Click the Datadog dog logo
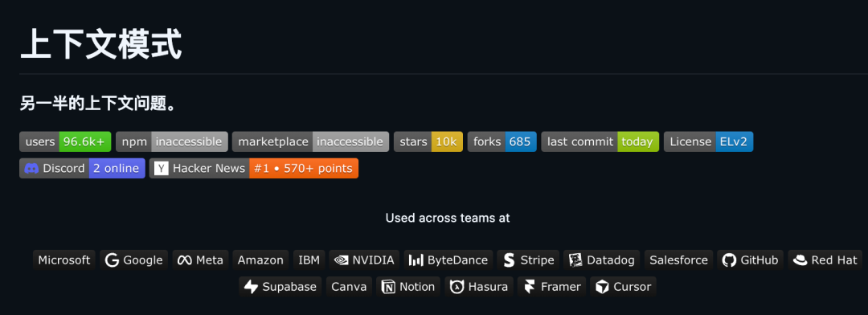The height and width of the screenshot is (315, 868). 575,260
